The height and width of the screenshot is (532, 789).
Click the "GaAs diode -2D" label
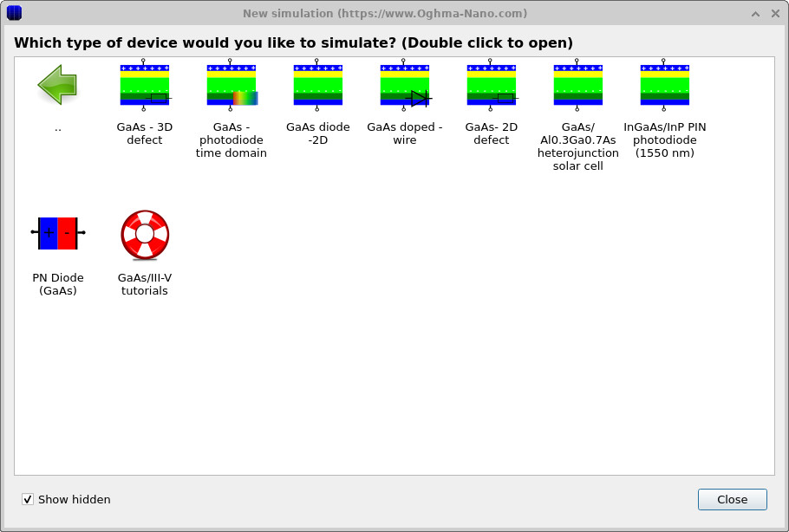pos(318,133)
